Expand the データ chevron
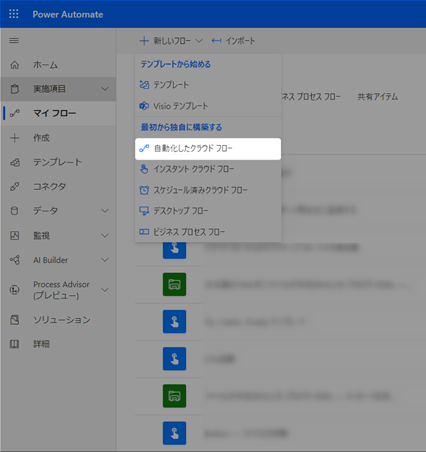 [x=105, y=211]
